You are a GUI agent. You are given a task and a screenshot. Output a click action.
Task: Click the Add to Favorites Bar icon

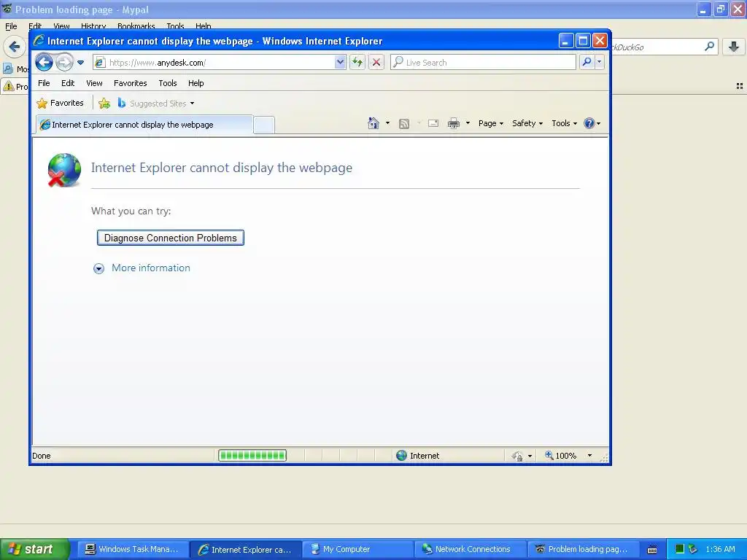click(x=104, y=103)
